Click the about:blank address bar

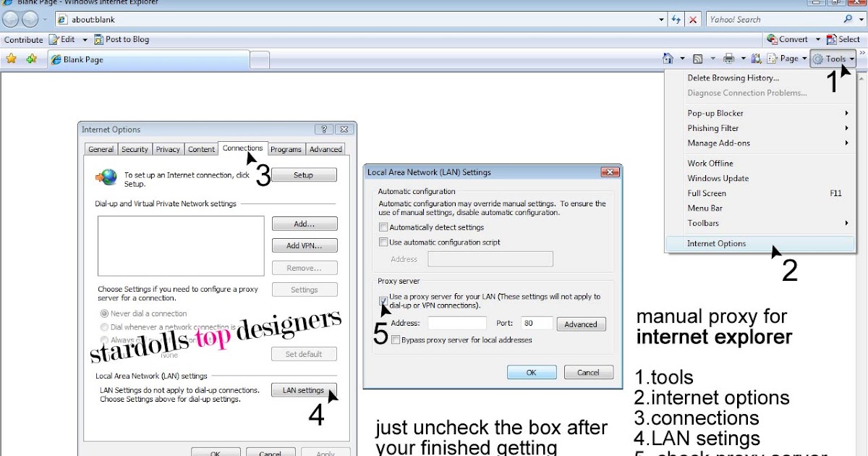pyautogui.click(x=354, y=20)
